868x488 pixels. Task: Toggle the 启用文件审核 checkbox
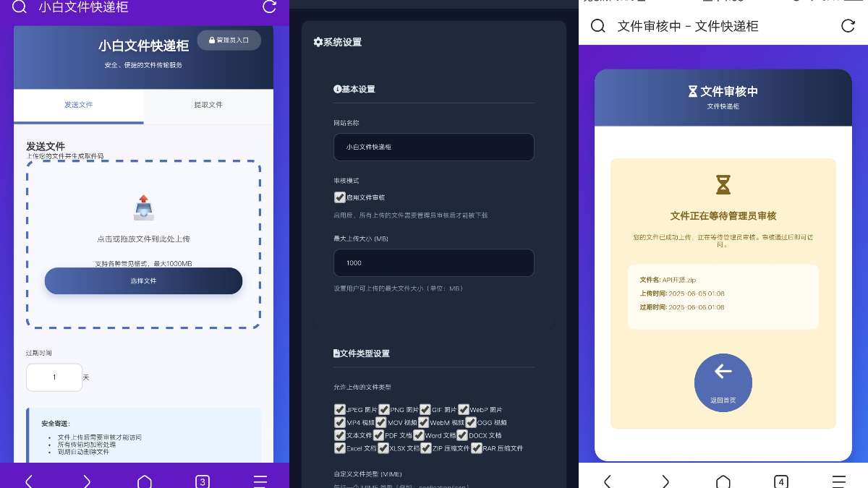tap(339, 197)
